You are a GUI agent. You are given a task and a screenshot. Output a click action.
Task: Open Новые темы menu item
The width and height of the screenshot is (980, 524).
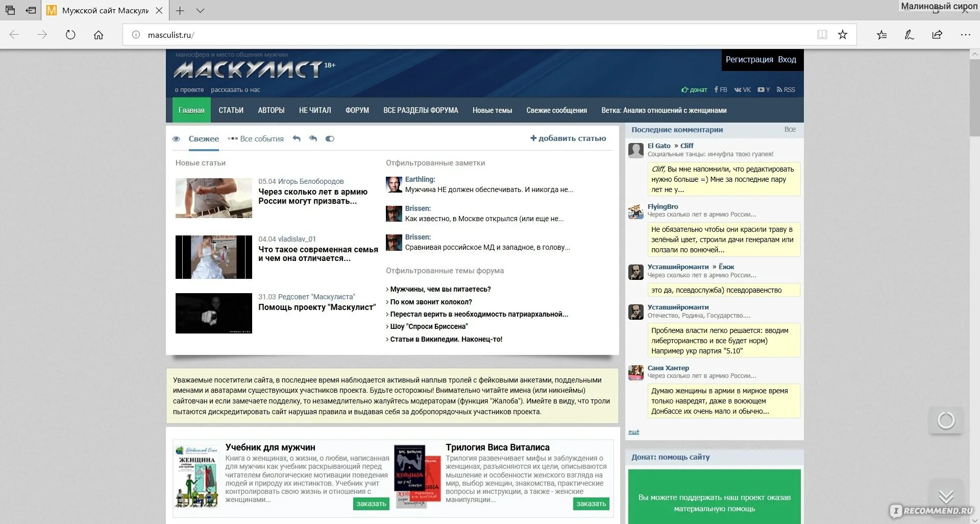[492, 110]
